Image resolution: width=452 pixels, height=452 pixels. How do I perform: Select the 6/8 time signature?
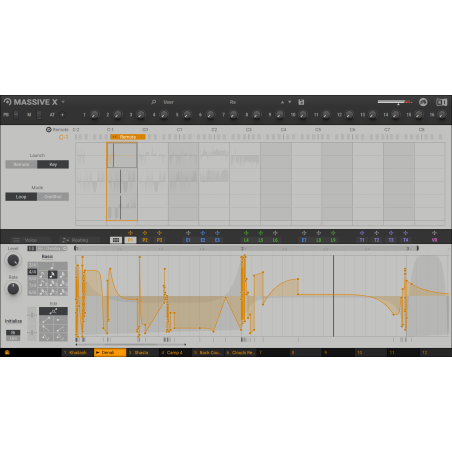(32, 292)
